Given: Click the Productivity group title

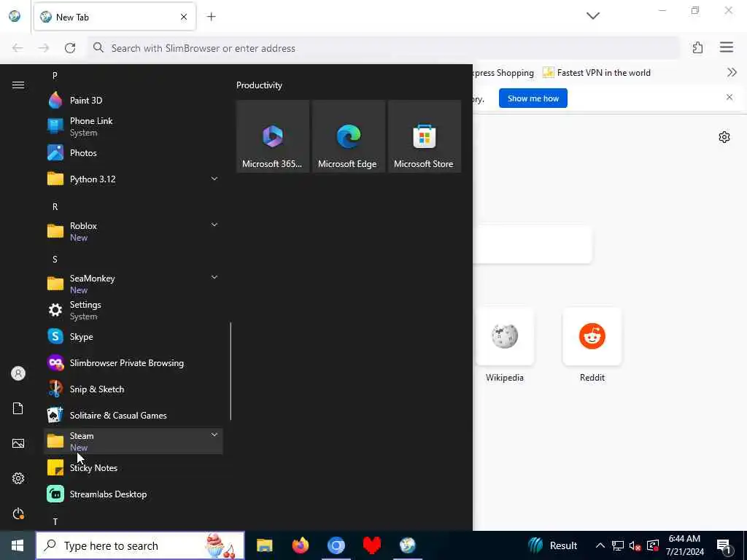Looking at the screenshot, I should pos(259,85).
